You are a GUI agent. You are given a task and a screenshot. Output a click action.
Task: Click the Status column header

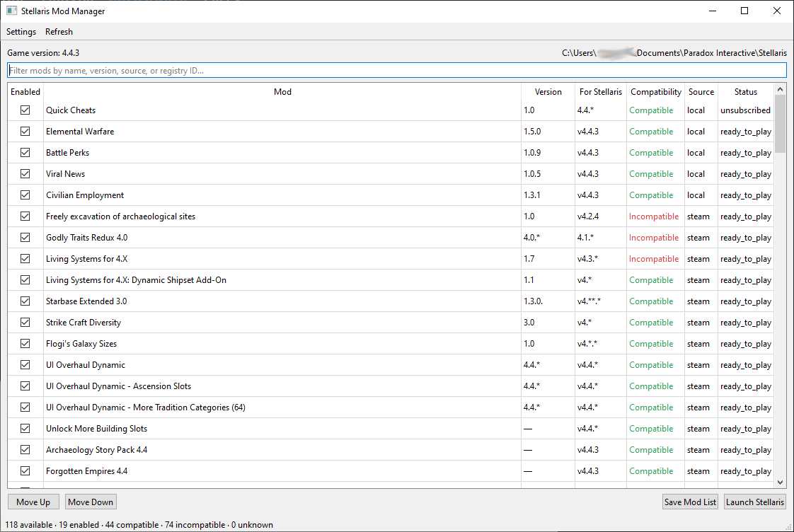pos(746,92)
